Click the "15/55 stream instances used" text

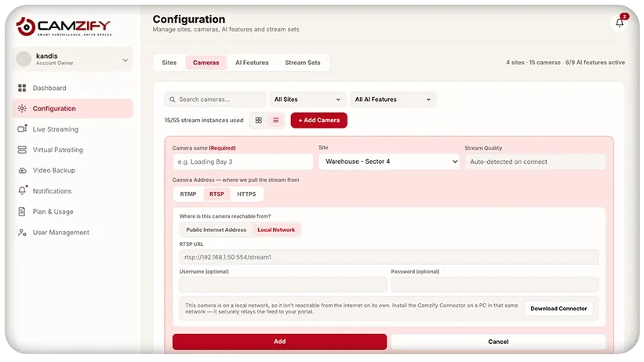click(x=204, y=120)
